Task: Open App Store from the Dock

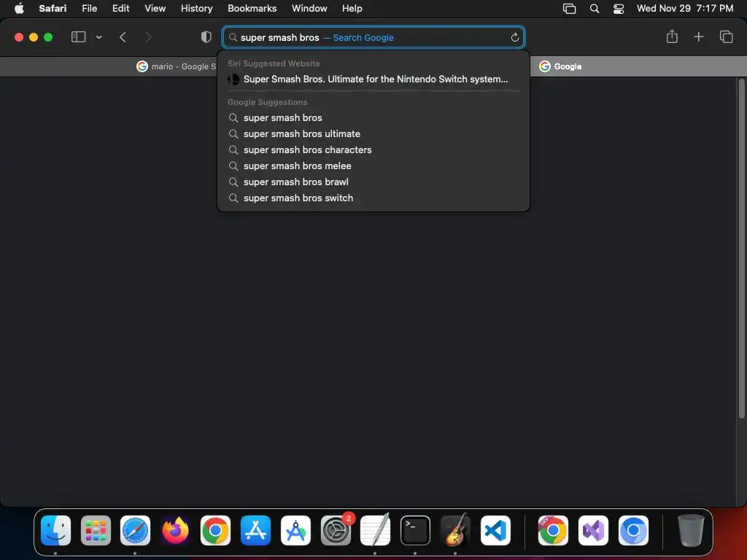Action: tap(256, 531)
